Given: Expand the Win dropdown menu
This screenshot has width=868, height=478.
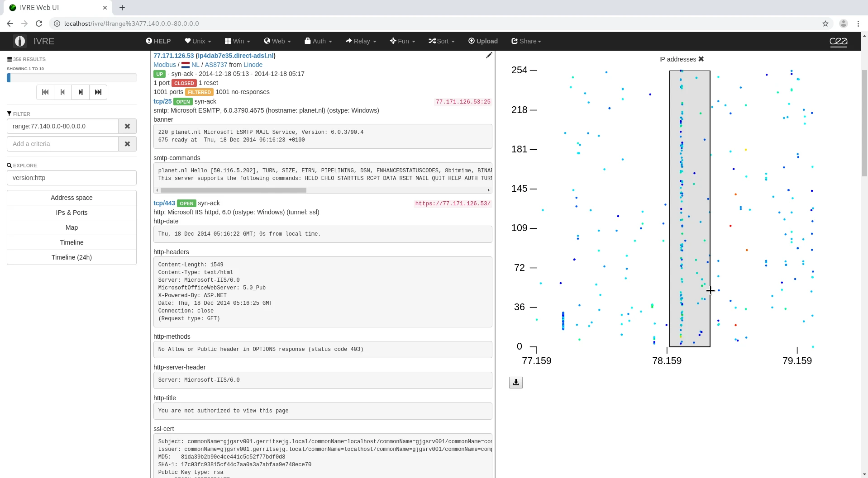Looking at the screenshot, I should [x=237, y=41].
